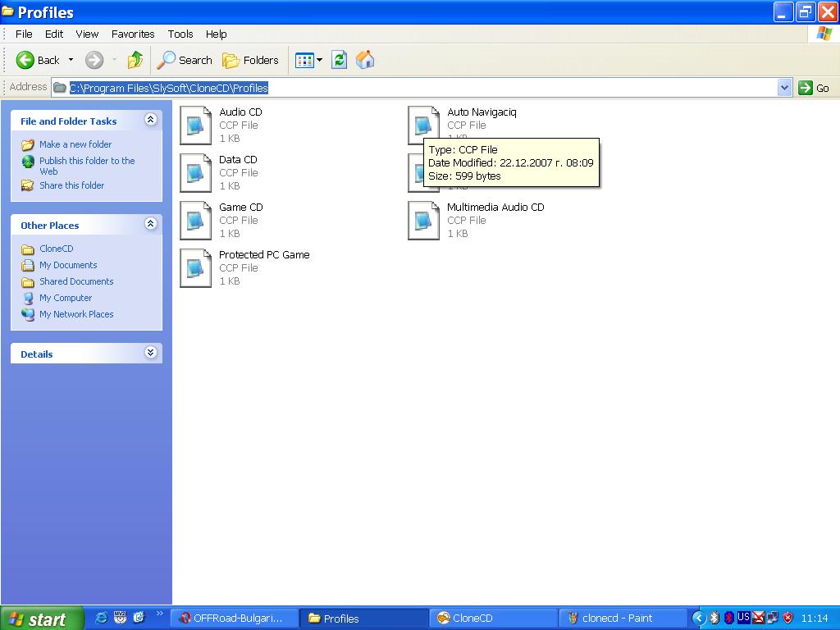
Task: Collapse the Other Places panel
Action: pyautogui.click(x=150, y=224)
